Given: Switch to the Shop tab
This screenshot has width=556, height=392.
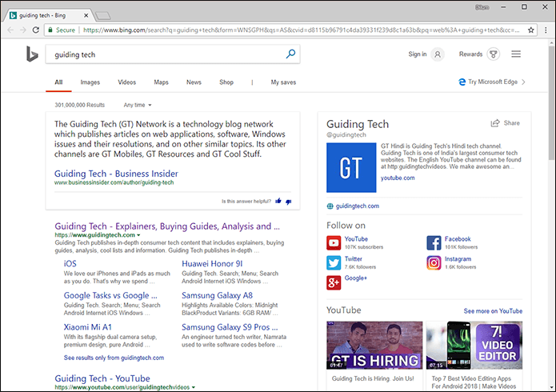Looking at the screenshot, I should (x=226, y=82).
